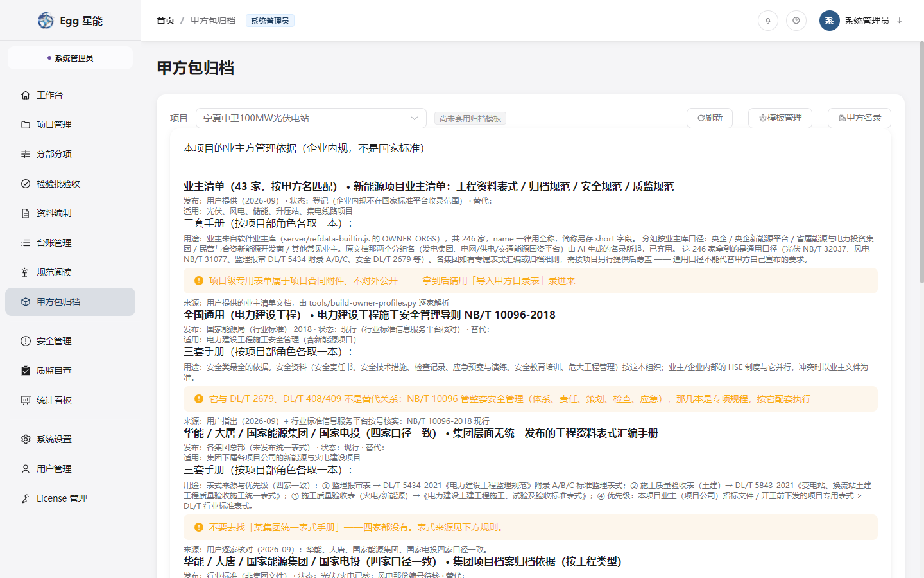Click the warning icon in the 不要去找 alert
The height and width of the screenshot is (578, 924).
(x=199, y=527)
